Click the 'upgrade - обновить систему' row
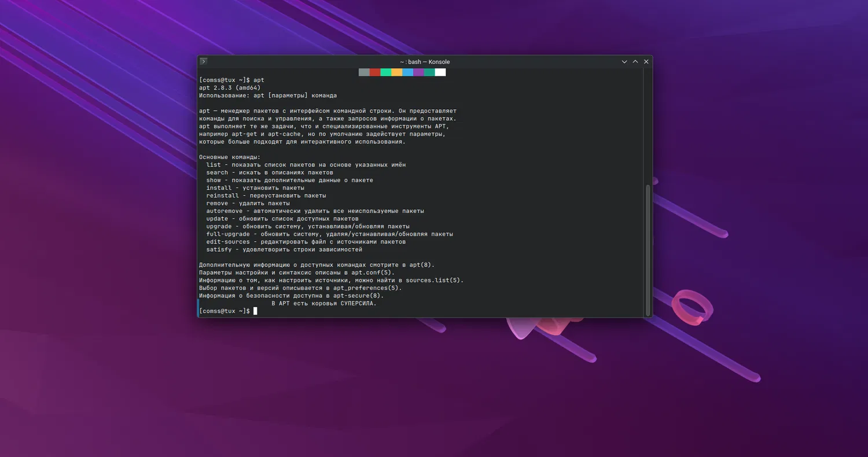The width and height of the screenshot is (868, 457). coord(308,227)
